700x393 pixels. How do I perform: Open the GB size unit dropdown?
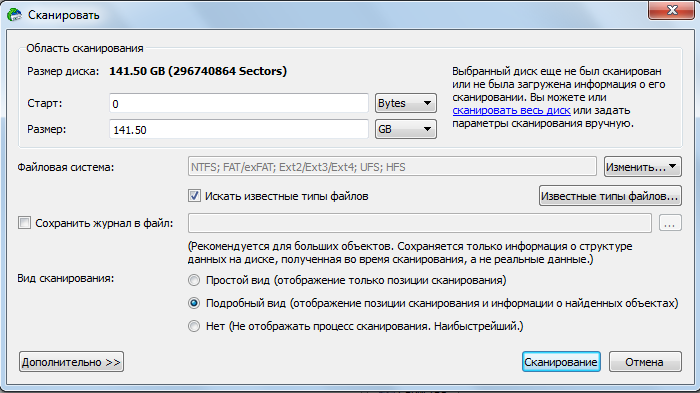[x=405, y=129]
